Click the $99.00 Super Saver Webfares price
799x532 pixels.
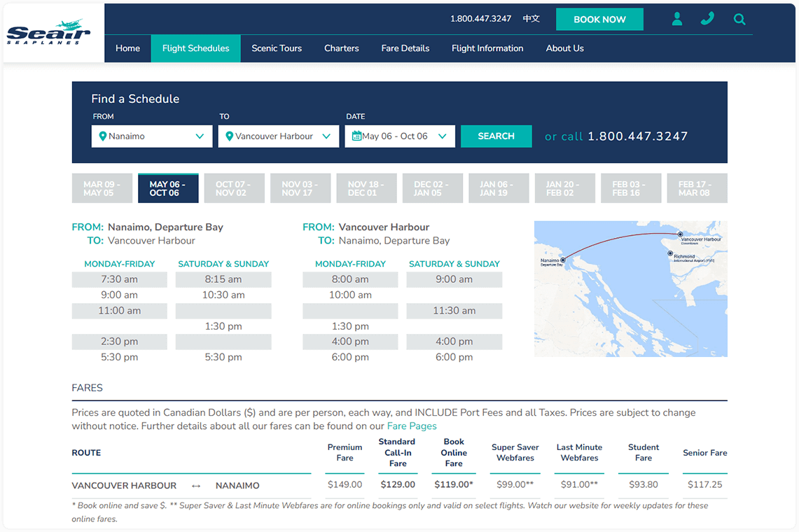pyautogui.click(x=515, y=484)
